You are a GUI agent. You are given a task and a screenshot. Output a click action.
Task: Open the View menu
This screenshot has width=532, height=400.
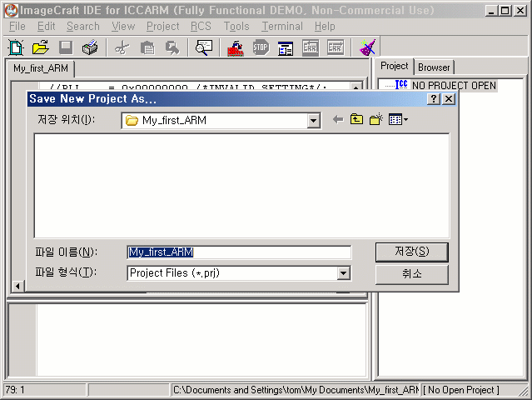123,27
